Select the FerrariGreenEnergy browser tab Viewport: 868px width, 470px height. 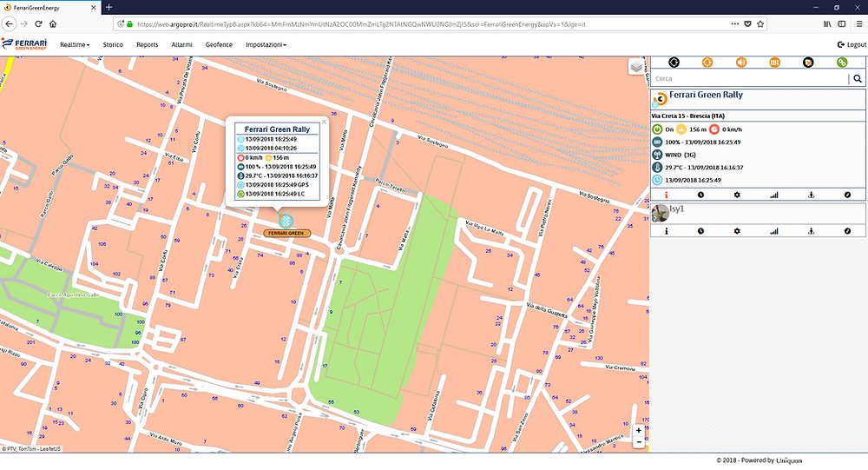tap(49, 7)
